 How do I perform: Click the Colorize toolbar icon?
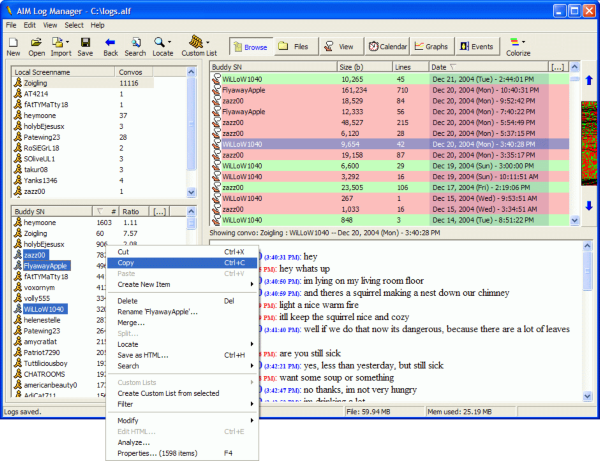[515, 42]
